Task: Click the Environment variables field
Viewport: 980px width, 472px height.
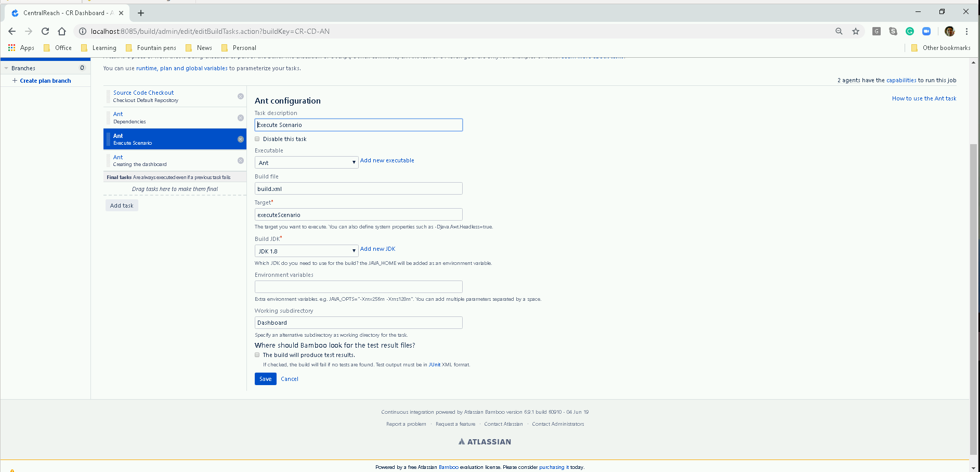Action: click(x=358, y=287)
